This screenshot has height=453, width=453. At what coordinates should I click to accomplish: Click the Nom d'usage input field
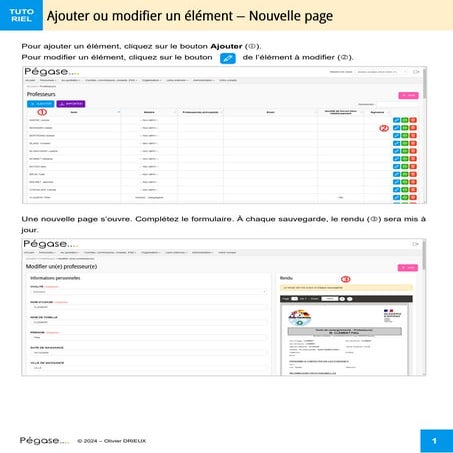(149, 307)
